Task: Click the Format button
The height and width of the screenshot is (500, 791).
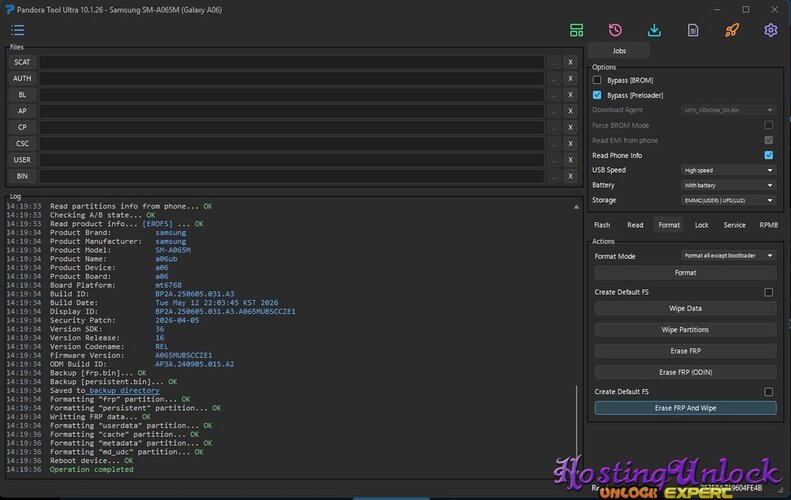Action: 685,272
